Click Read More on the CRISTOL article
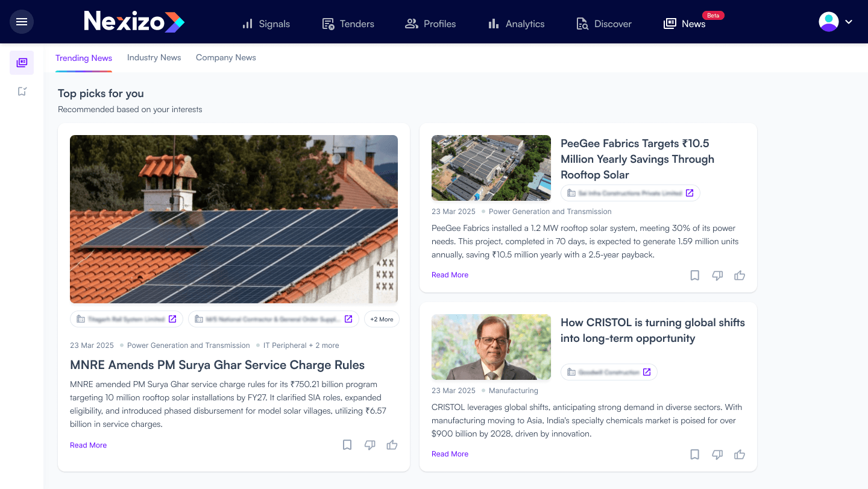 [450, 454]
